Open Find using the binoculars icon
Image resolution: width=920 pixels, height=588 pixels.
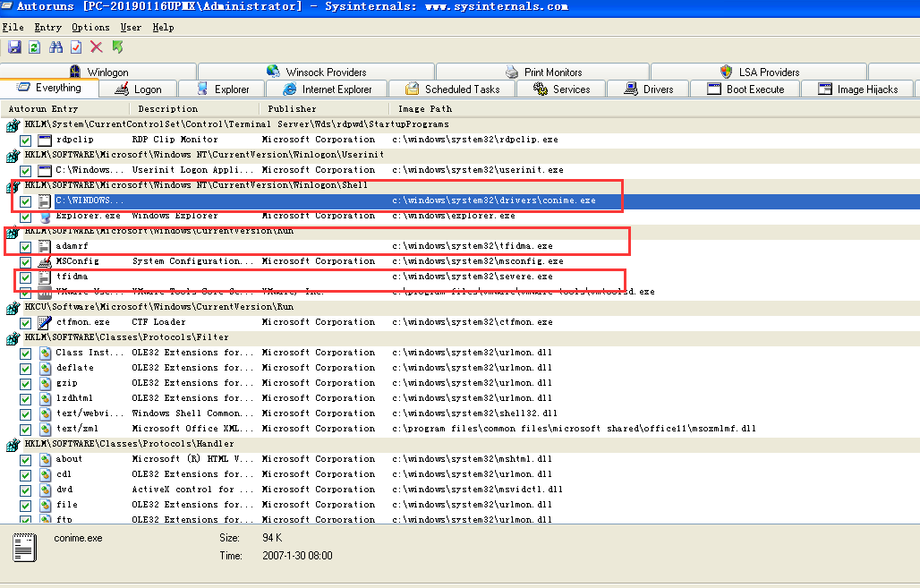coord(56,47)
